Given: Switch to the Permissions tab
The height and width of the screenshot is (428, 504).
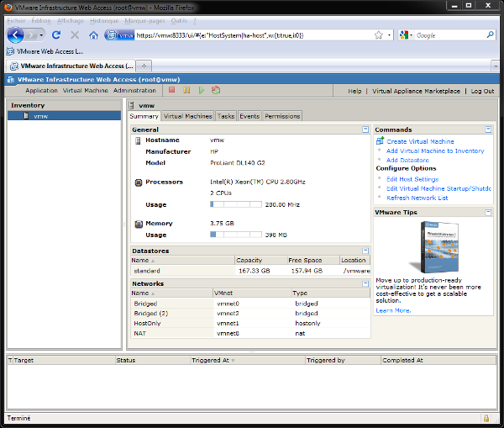Looking at the screenshot, I should (282, 116).
